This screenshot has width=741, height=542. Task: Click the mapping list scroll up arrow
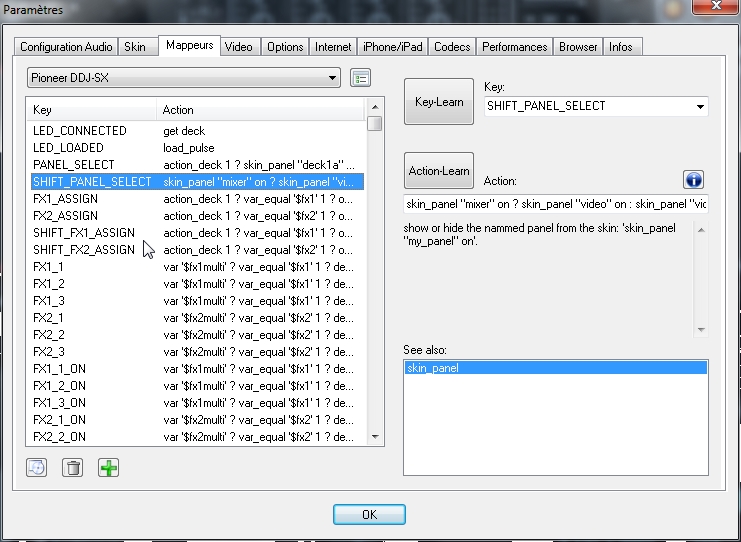click(375, 107)
